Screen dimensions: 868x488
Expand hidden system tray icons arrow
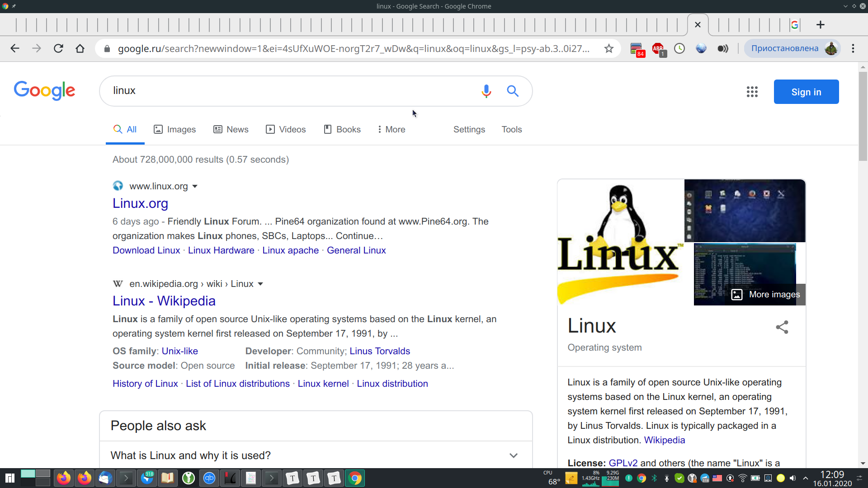click(x=806, y=478)
